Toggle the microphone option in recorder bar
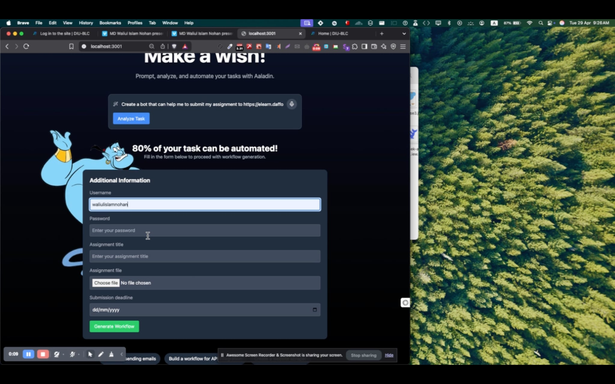615x384 pixels. pyautogui.click(x=72, y=354)
